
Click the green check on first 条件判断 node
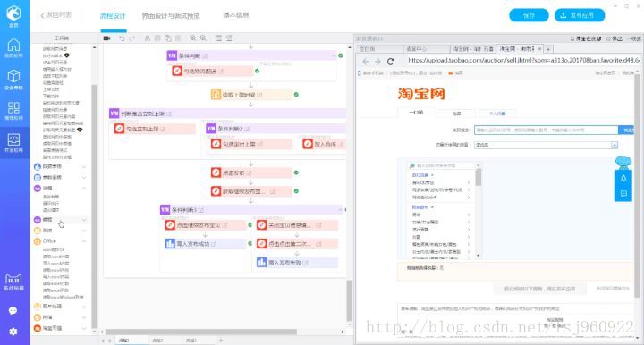coord(341,55)
